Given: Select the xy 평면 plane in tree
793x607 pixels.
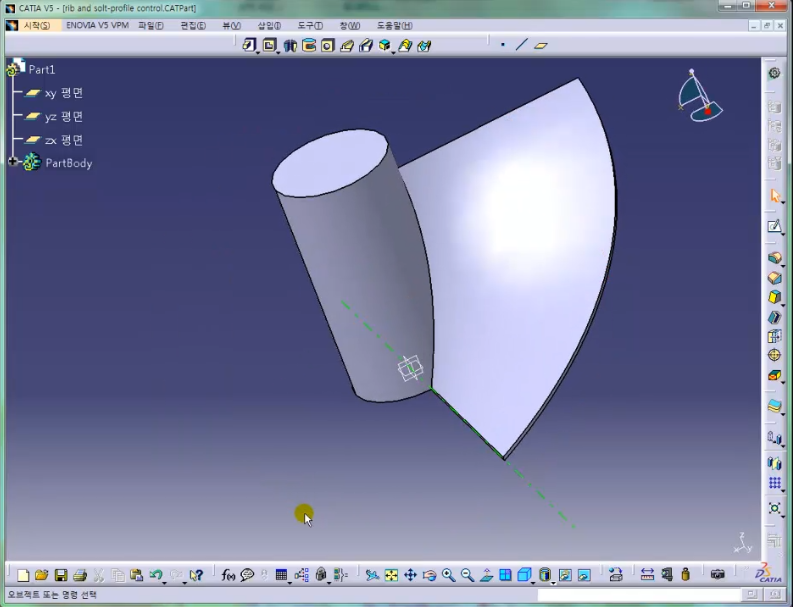Looking at the screenshot, I should click(x=63, y=93).
